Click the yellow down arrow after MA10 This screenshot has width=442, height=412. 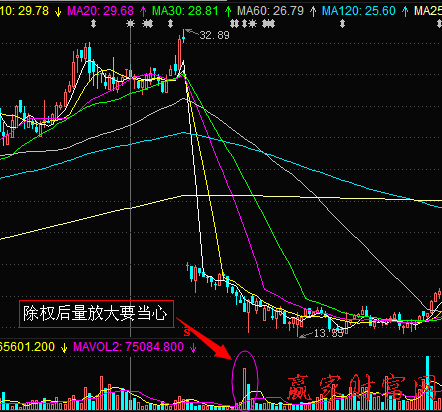pyautogui.click(x=58, y=12)
